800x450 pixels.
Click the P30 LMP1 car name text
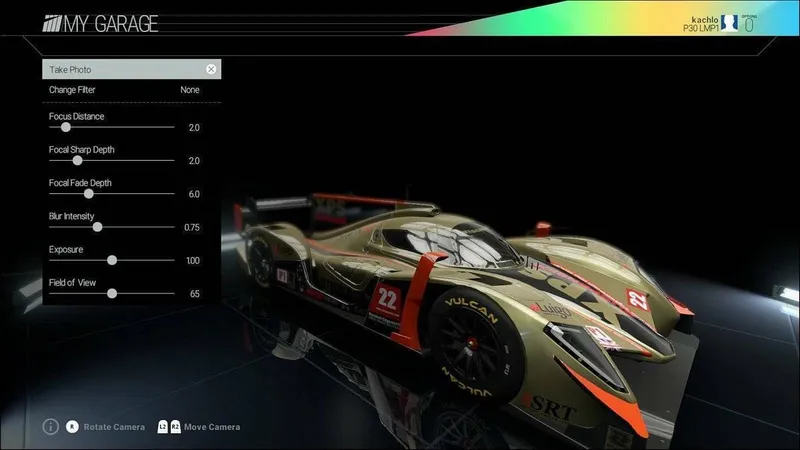click(701, 29)
